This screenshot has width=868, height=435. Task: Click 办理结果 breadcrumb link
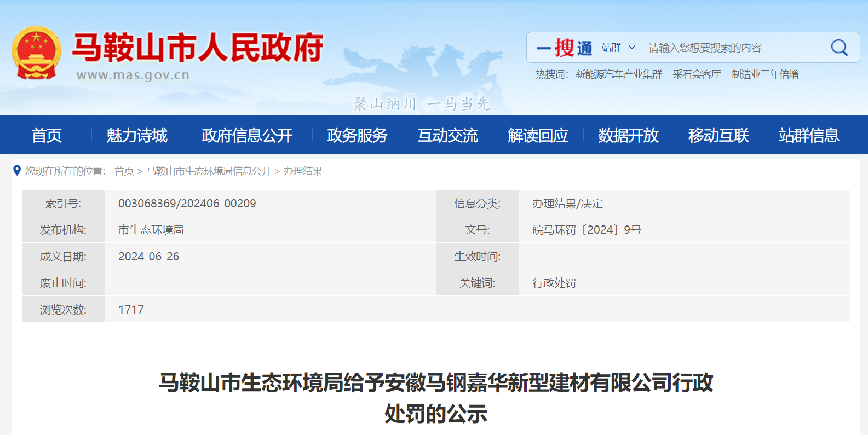point(303,171)
